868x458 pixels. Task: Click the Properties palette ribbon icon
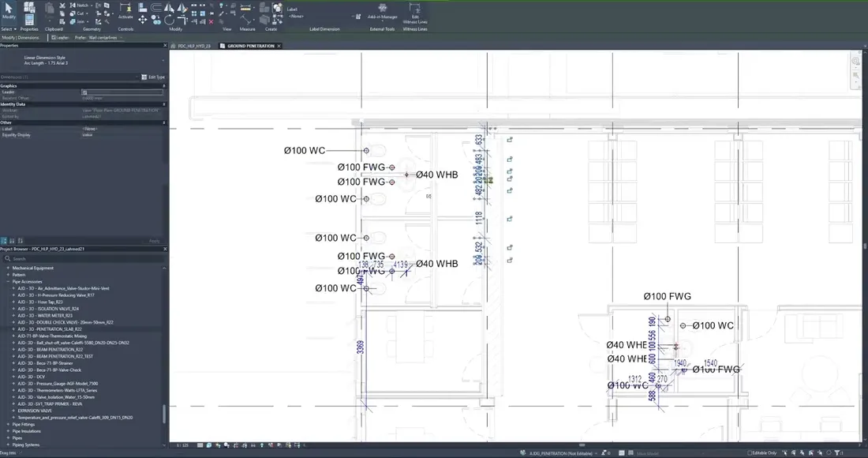point(29,20)
